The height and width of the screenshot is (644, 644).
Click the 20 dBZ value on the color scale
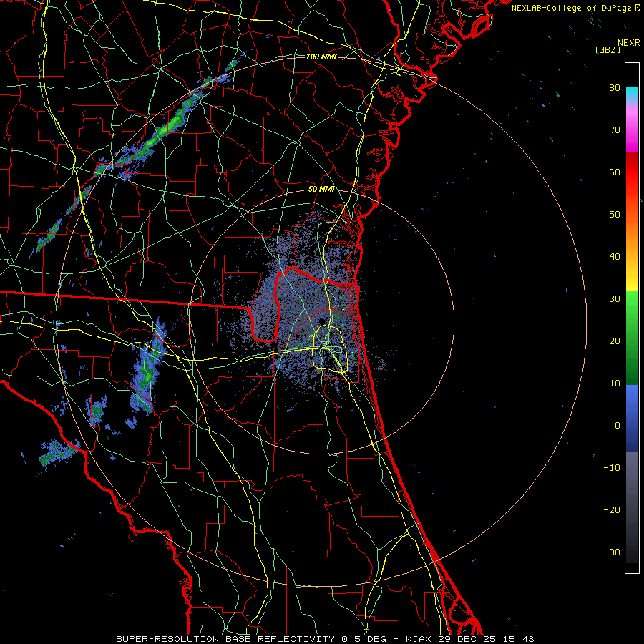[615, 341]
